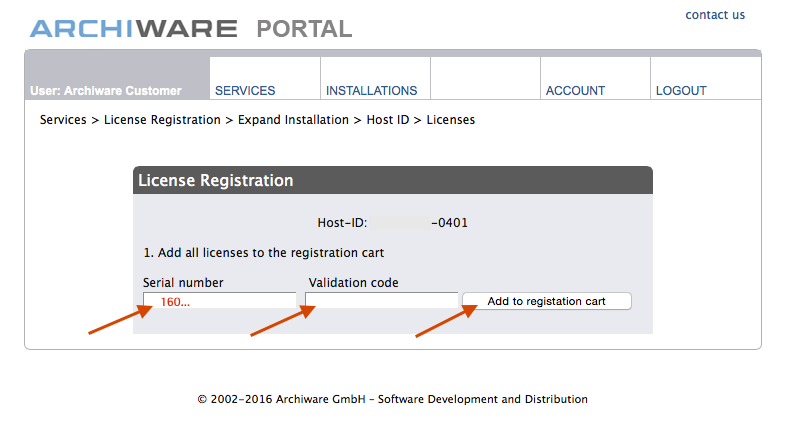
Task: Go to the ACCOUNT tab
Action: pyautogui.click(x=575, y=91)
